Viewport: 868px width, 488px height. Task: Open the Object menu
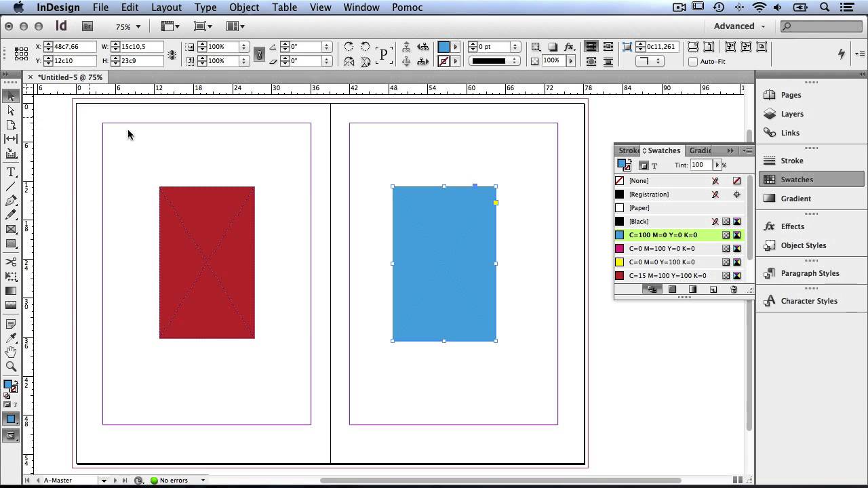[x=244, y=7]
